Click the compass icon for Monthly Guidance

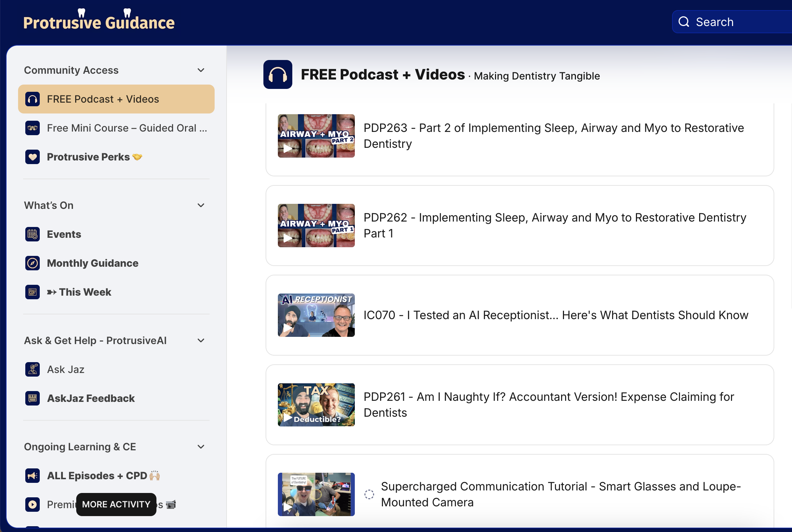coord(33,263)
